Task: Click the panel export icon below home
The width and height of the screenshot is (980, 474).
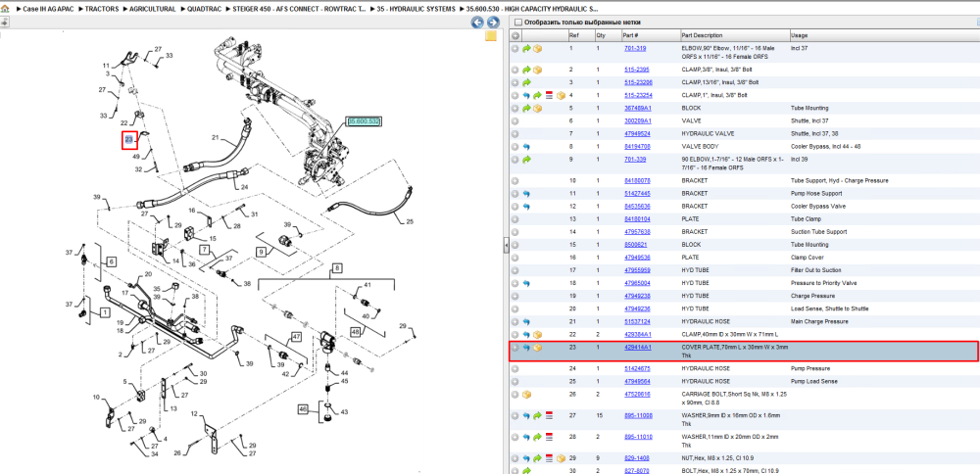Action: coord(4,23)
